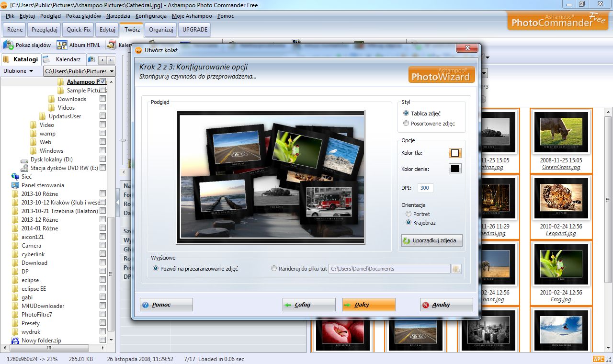Click the Uporządkuj zdjęcia refresh button
The image size is (613, 364).
tap(432, 240)
